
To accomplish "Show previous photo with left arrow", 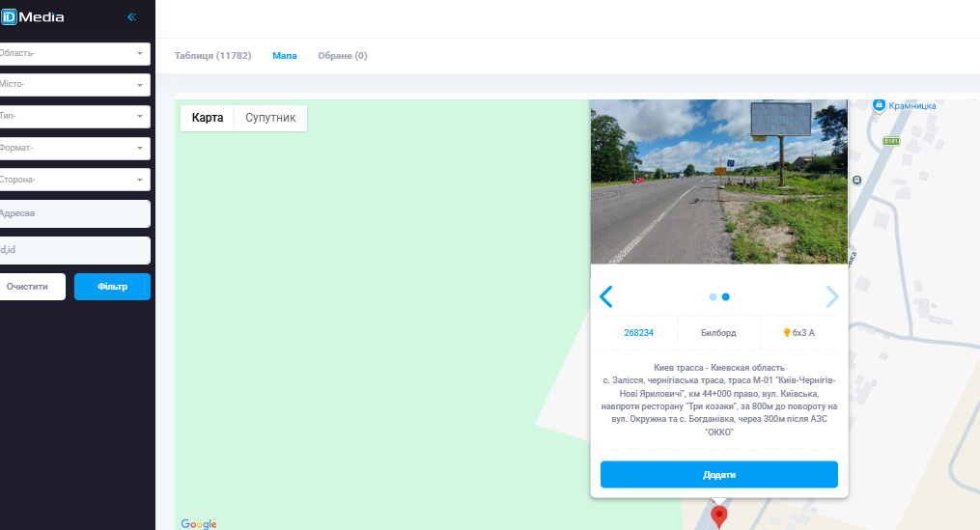I will point(605,297).
